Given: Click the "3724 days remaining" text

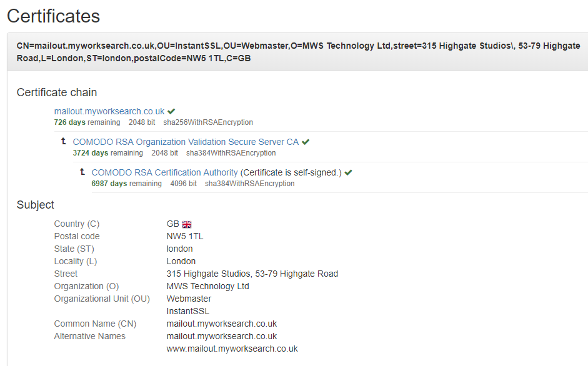Looking at the screenshot, I should 107,153.
